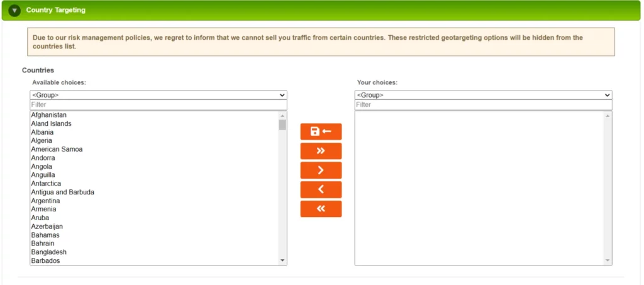Open the Available choices Group dropdown

[x=158, y=95]
